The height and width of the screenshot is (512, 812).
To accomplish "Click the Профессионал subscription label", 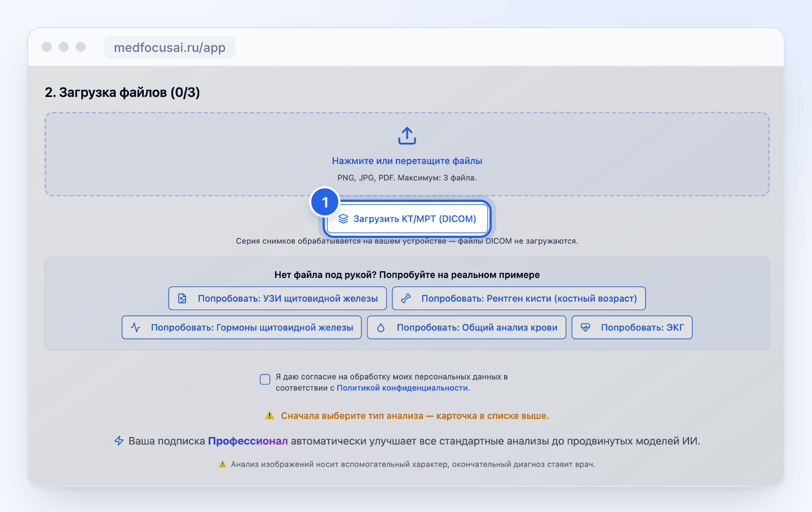I will pos(248,441).
